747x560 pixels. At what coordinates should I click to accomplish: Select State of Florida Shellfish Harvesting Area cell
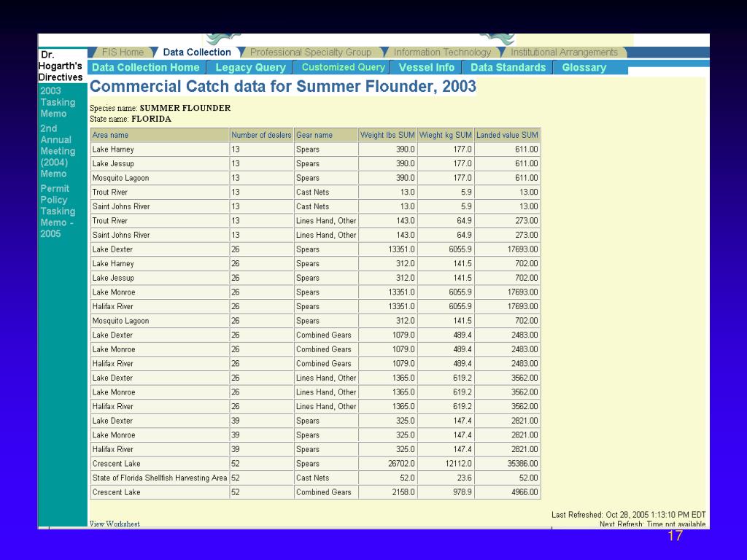[160, 478]
